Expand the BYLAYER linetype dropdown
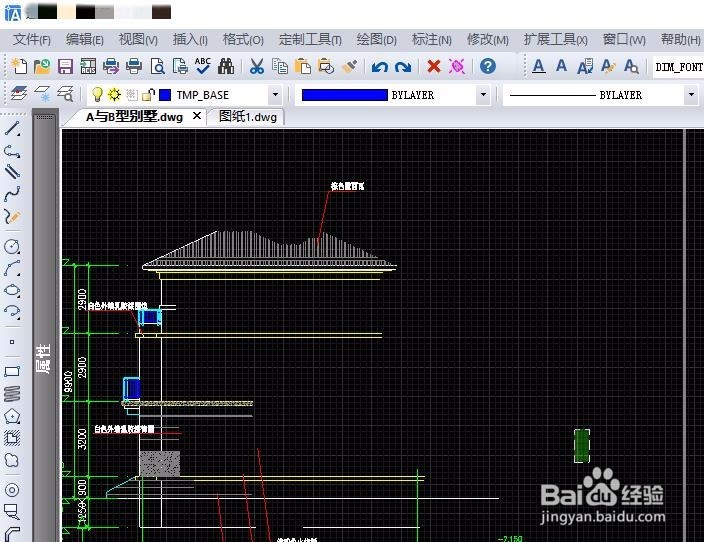This screenshot has width=704, height=542. (691, 95)
